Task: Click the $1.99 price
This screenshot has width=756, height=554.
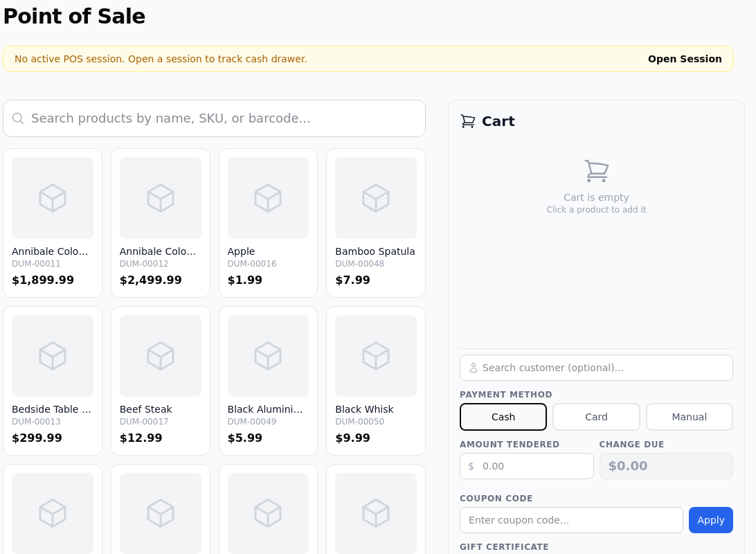Action: tap(245, 280)
